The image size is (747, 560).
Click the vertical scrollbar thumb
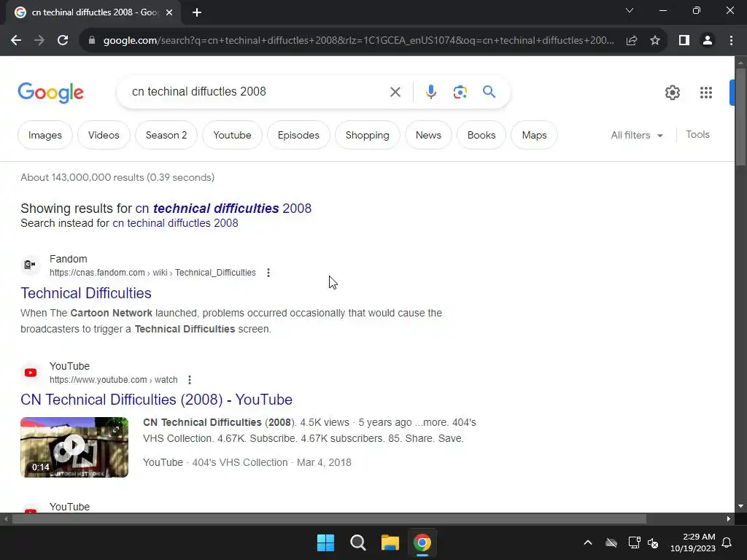click(x=741, y=117)
